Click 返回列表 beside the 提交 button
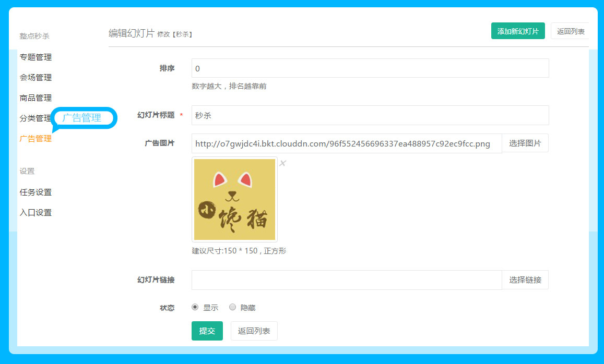Screen dimensions: 604x364 point(254,331)
